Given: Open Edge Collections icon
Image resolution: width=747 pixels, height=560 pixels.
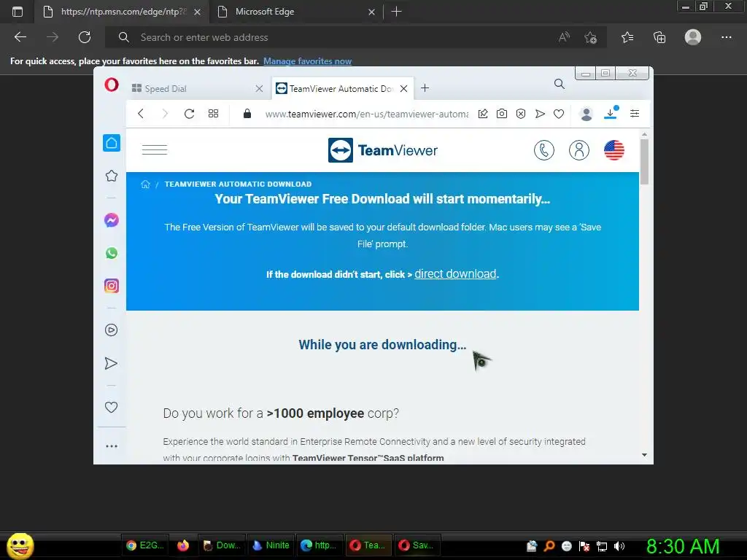Looking at the screenshot, I should pyautogui.click(x=659, y=37).
